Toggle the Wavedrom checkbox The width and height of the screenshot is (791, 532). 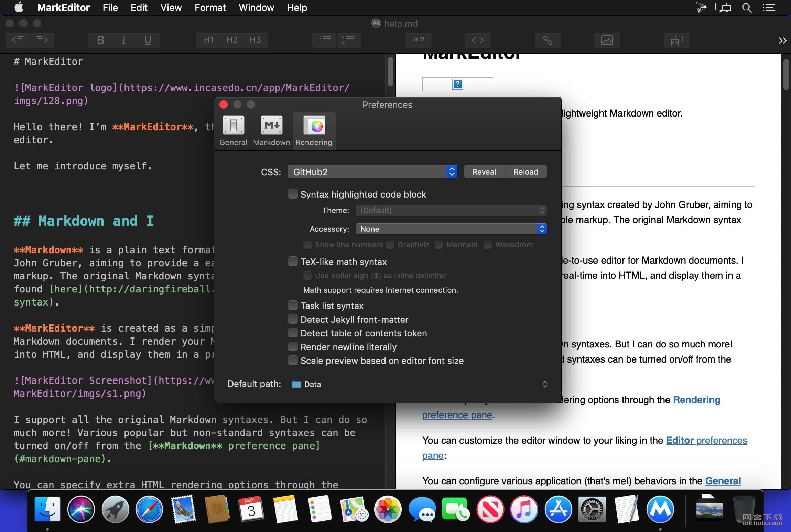[487, 244]
